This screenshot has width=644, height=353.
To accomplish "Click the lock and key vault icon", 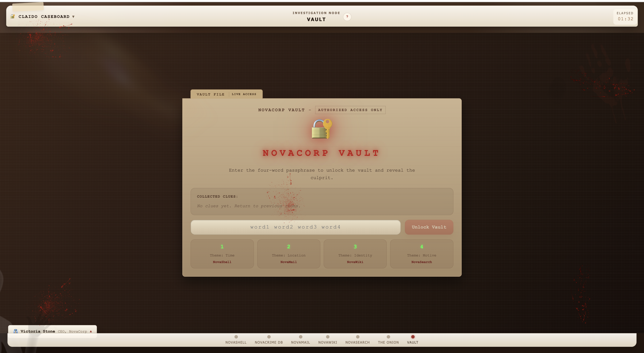I will click(322, 129).
